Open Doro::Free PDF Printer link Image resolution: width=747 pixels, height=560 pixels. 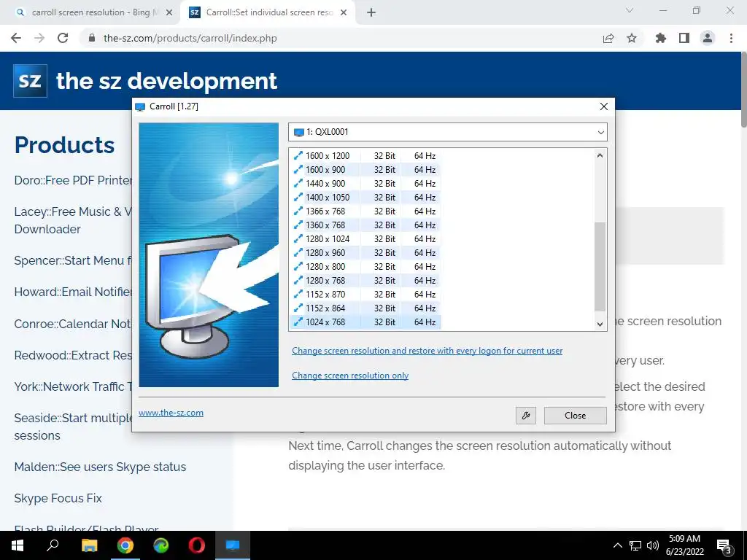(x=74, y=180)
